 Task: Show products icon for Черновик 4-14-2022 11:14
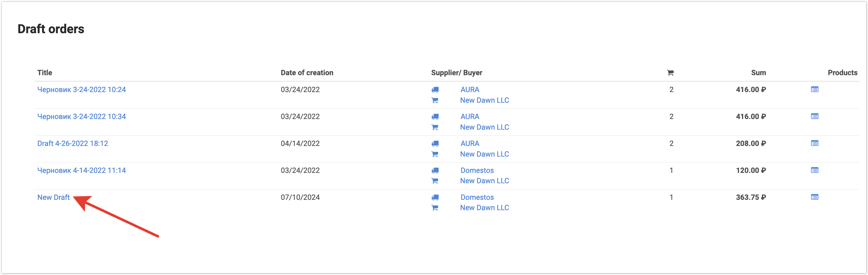point(814,170)
